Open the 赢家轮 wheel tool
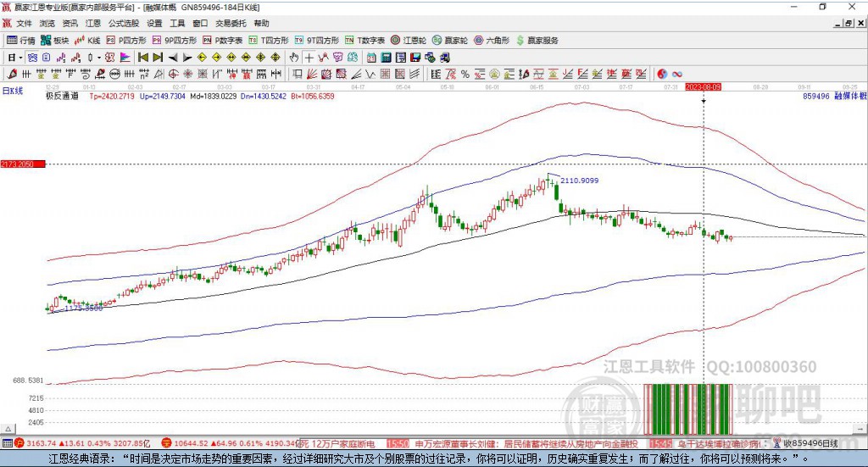The height and width of the screenshot is (467, 868). pyautogui.click(x=450, y=41)
